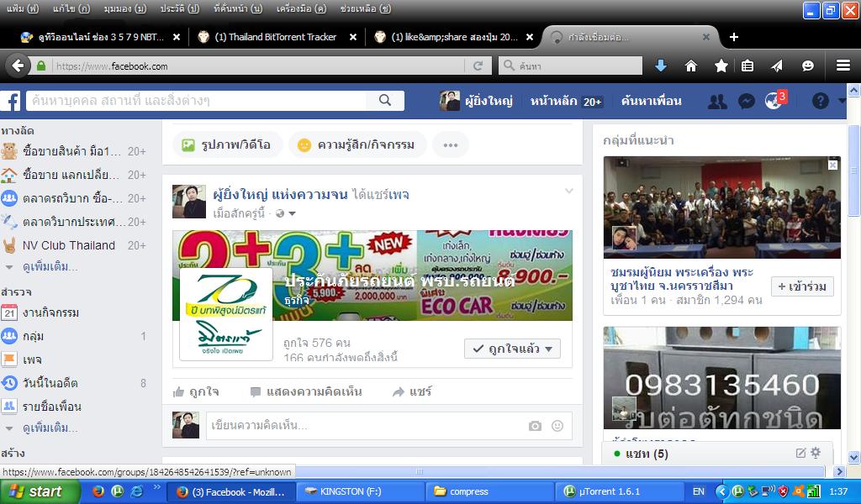861x504 pixels.
Task: Click the browser back arrow button
Action: tap(18, 66)
